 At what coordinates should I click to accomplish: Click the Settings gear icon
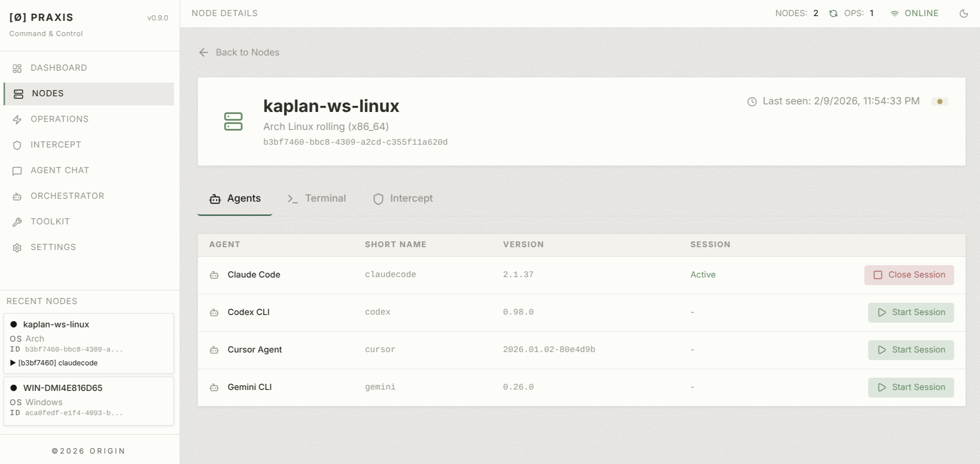click(17, 248)
